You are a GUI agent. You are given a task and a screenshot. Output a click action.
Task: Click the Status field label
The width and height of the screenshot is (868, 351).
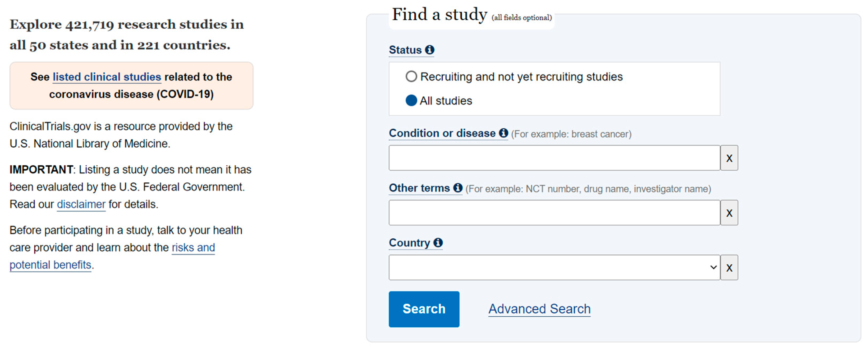tap(405, 50)
